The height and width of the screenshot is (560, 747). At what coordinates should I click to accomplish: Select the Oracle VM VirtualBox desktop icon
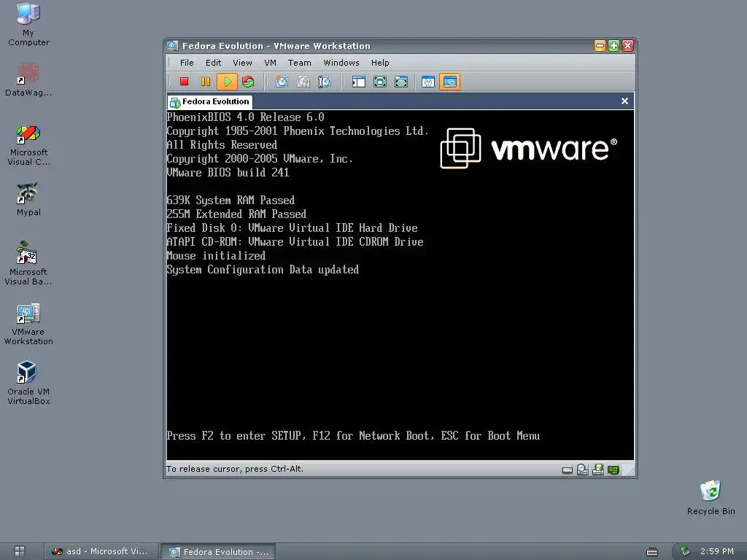28,384
